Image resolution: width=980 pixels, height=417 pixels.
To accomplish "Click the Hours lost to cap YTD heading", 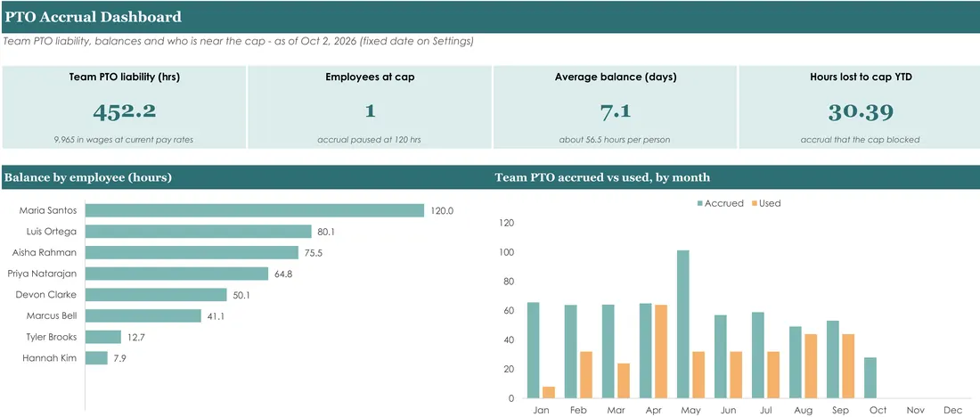I will coord(861,78).
